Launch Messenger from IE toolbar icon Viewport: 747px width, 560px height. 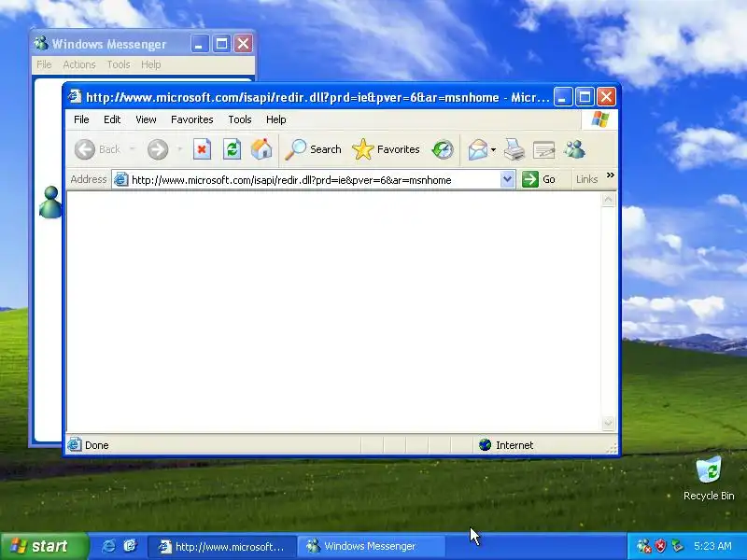(x=574, y=149)
